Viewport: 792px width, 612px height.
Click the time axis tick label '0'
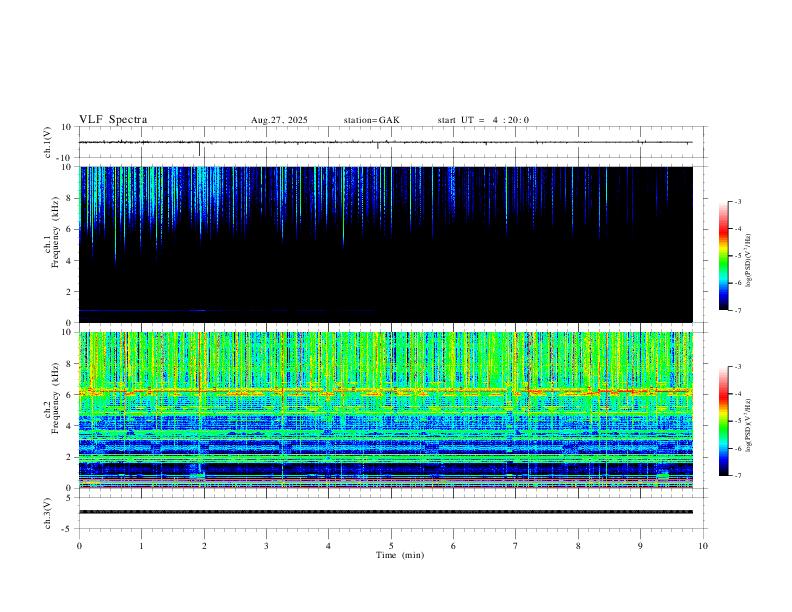click(79, 546)
